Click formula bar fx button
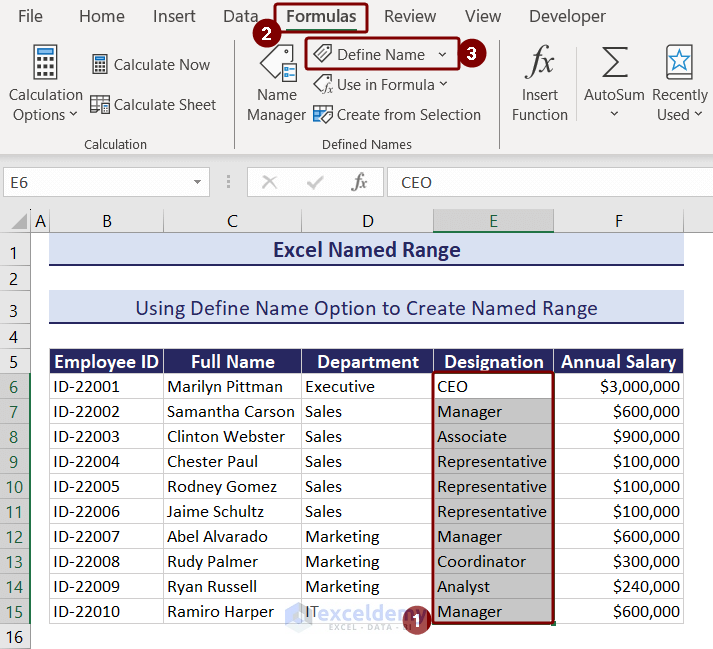 tap(360, 182)
